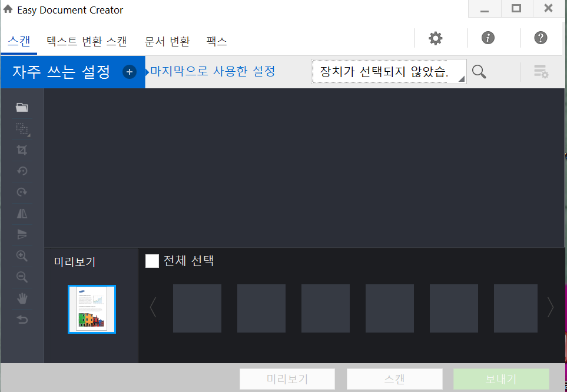Open the 장치가 선택되지 않았습 device dropdown
Image resolution: width=567 pixels, height=392 pixels.
[389, 72]
